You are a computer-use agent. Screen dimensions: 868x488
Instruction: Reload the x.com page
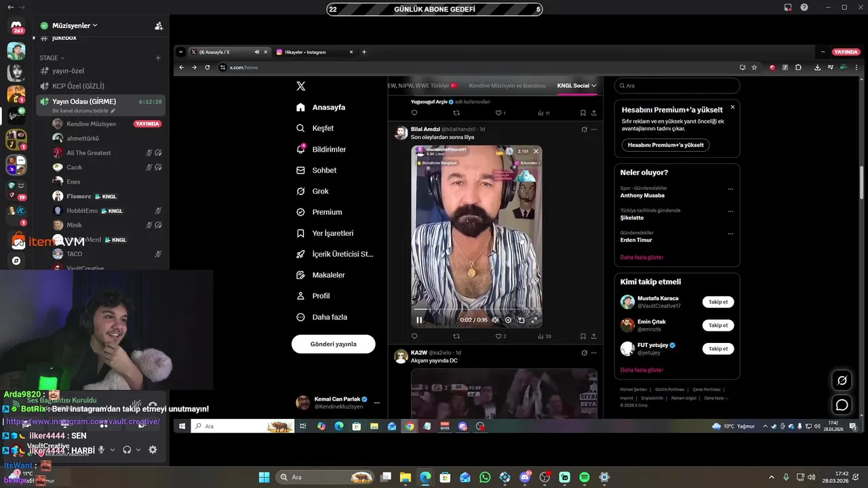pos(208,67)
